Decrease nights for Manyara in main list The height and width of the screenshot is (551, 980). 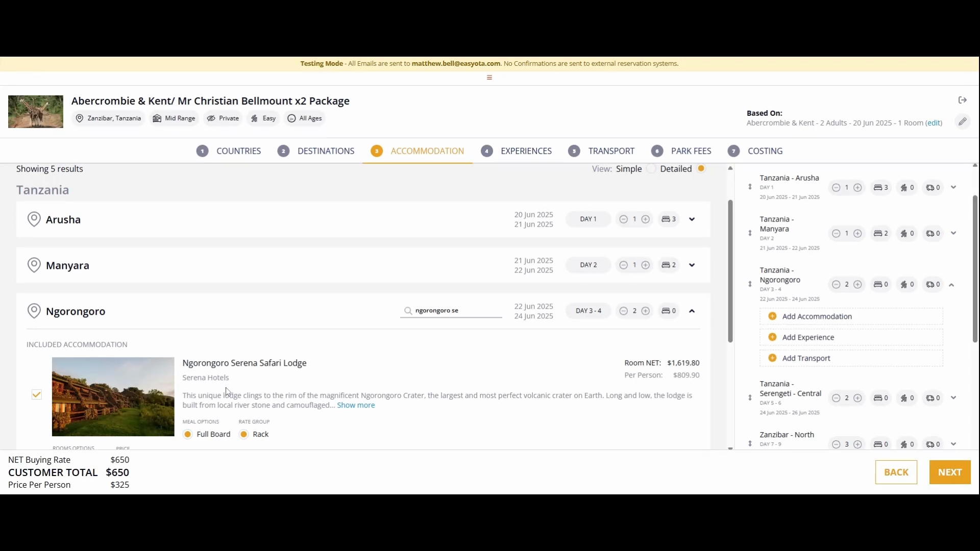tap(623, 265)
